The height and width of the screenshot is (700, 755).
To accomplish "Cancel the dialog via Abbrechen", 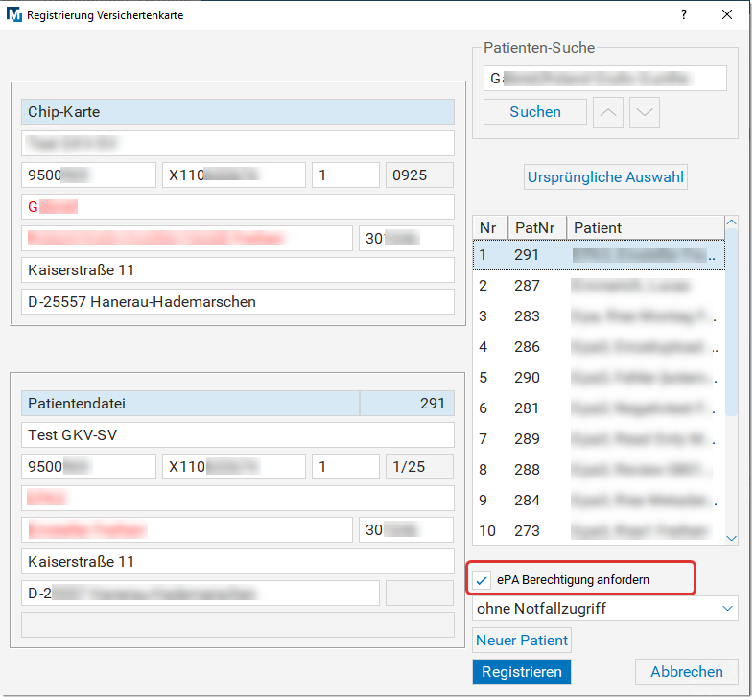I will 686,671.
